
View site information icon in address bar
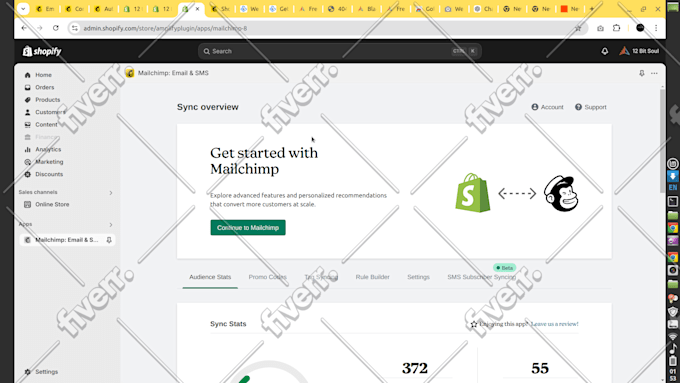click(75, 28)
